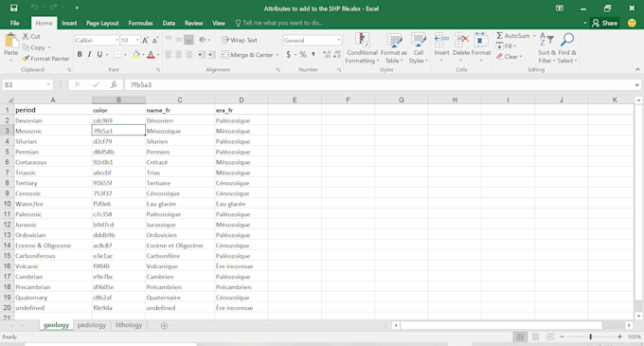Select cell containing Cretaceous

[53, 162]
